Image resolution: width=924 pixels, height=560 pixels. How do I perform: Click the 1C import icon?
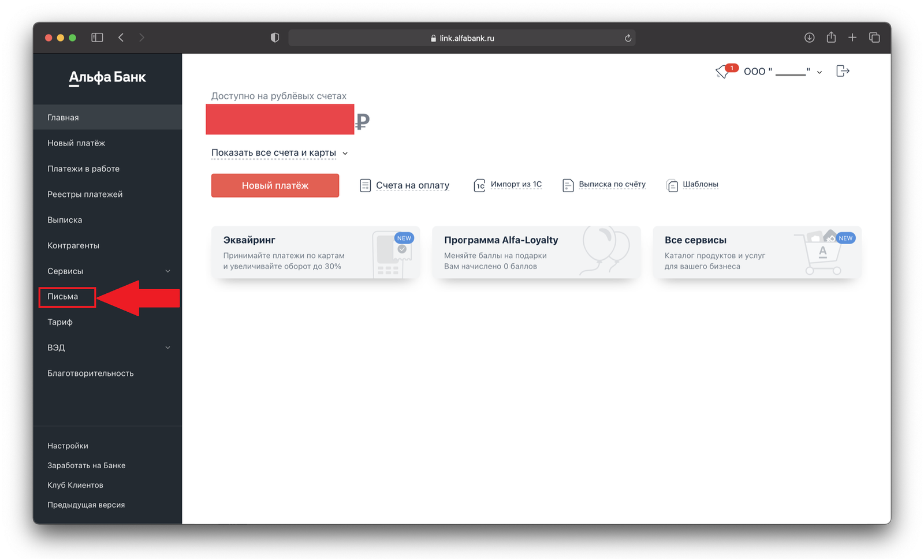pos(479,185)
